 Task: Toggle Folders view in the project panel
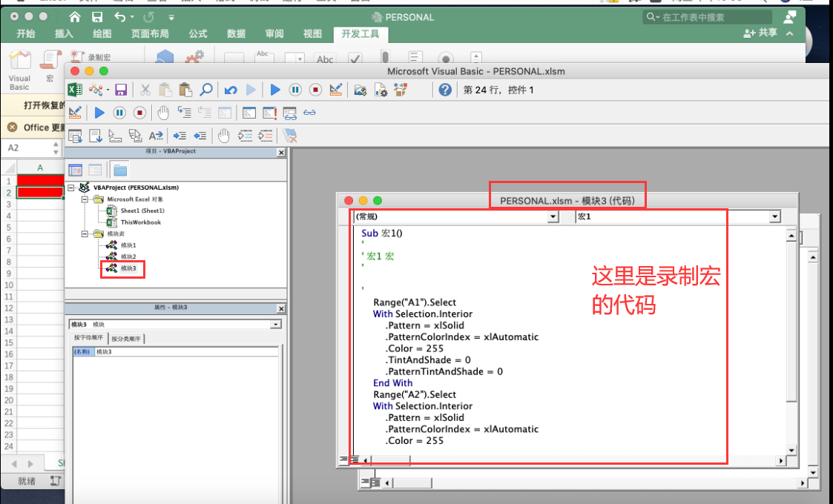click(120, 170)
